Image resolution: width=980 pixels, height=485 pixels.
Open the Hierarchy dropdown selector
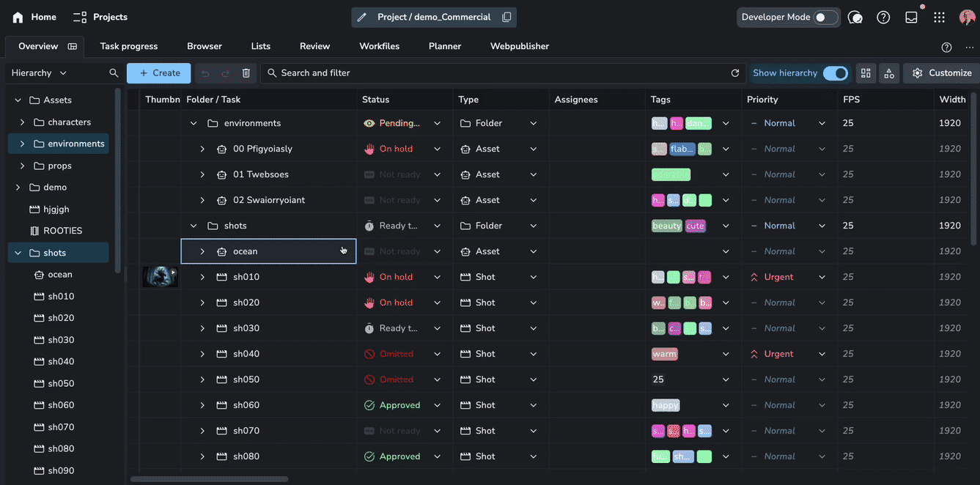coord(39,73)
